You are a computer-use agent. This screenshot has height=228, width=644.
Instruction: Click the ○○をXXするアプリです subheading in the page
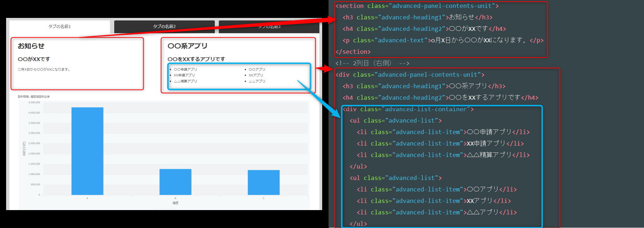point(196,59)
